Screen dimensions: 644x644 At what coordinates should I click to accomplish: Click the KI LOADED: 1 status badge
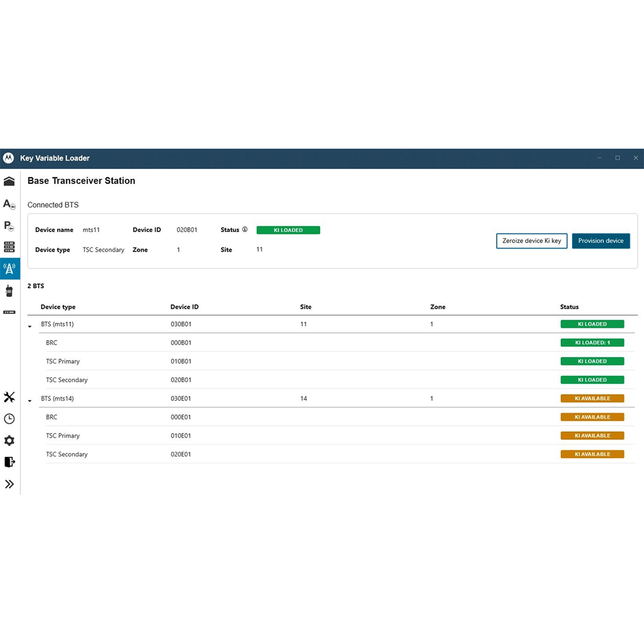pyautogui.click(x=592, y=342)
